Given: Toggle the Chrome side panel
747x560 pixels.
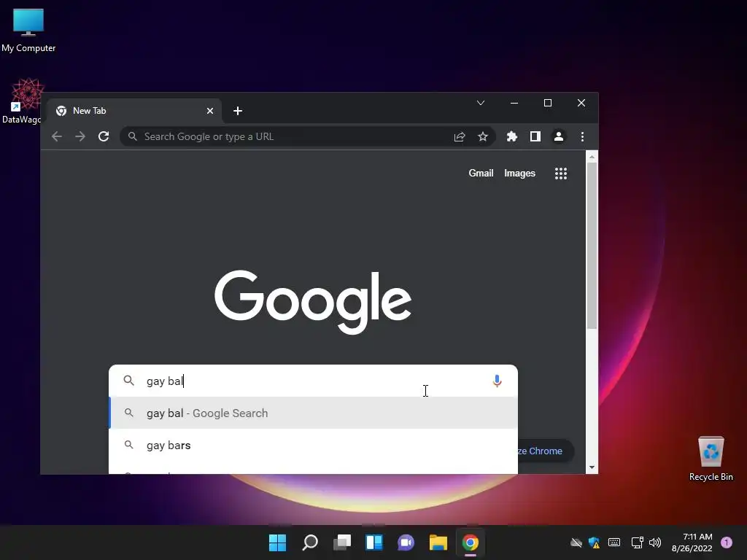Looking at the screenshot, I should (x=535, y=136).
